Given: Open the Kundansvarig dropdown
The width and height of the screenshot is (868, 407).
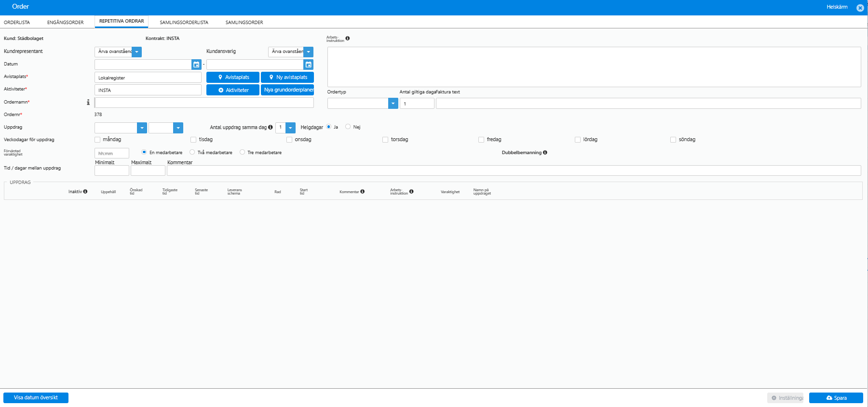Looking at the screenshot, I should click(309, 52).
